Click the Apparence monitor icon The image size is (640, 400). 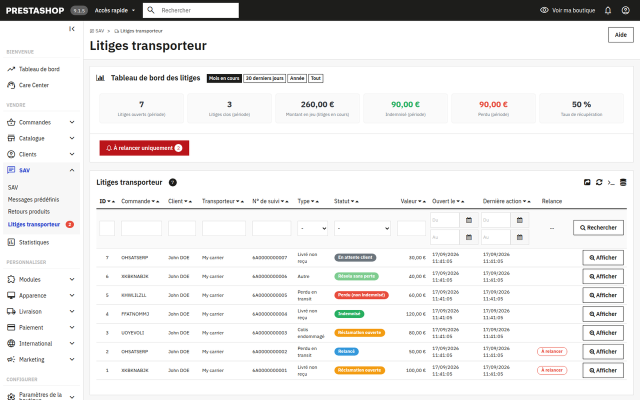(x=11, y=295)
